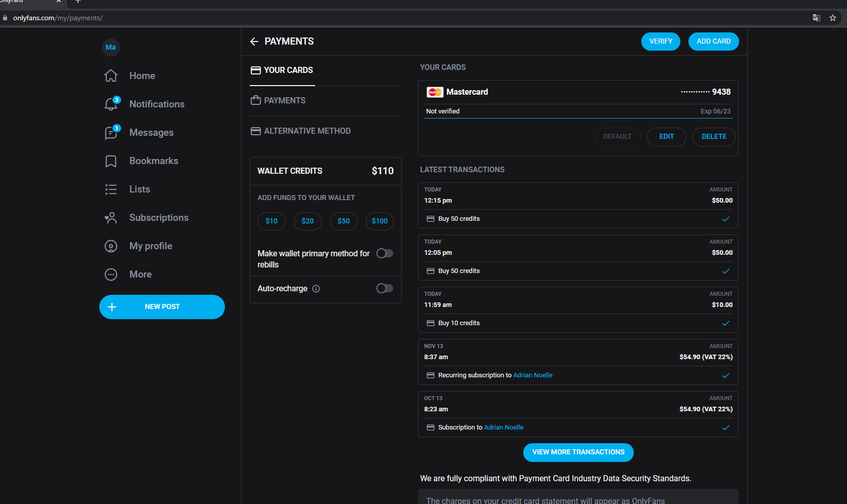Click checkmark on Oct 13 transaction
The width and height of the screenshot is (847, 504).
pos(726,428)
